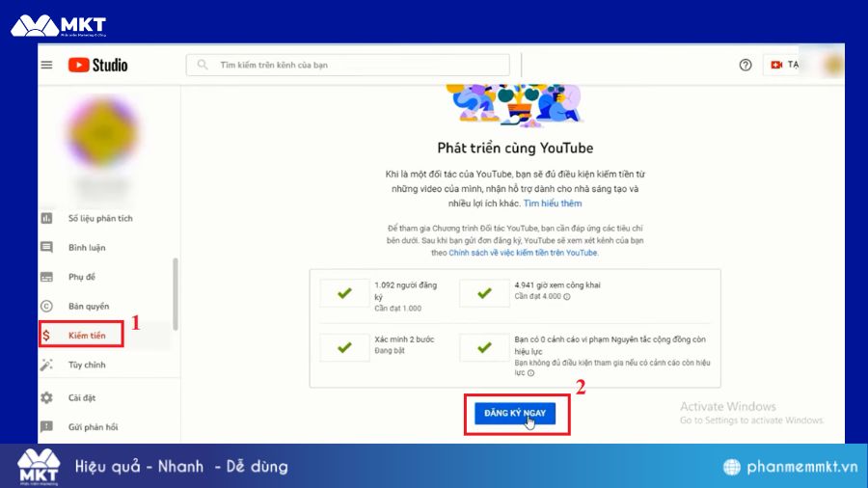
Task: Click the Kiếm tiền dollar sign icon
Action: pyautogui.click(x=46, y=336)
